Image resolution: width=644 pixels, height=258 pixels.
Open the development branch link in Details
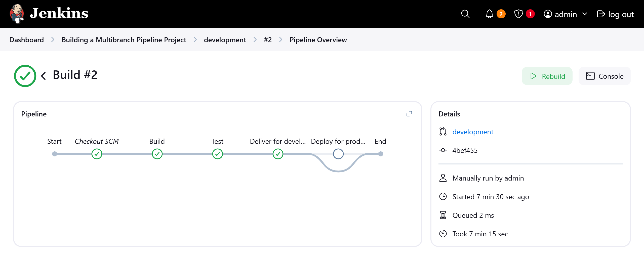473,132
